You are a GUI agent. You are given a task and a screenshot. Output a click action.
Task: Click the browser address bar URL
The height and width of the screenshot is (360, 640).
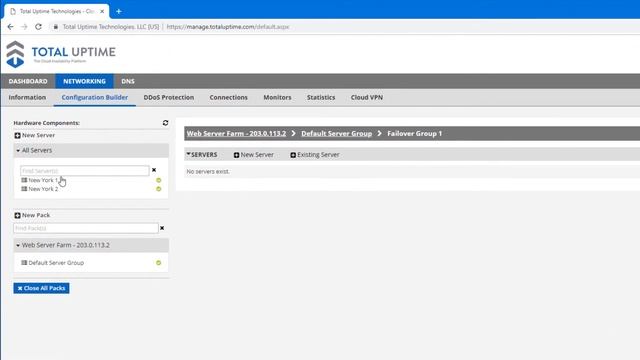click(228, 27)
